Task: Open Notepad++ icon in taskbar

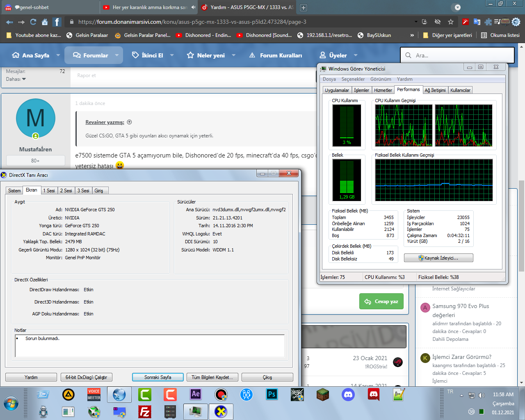Action: [399, 395]
